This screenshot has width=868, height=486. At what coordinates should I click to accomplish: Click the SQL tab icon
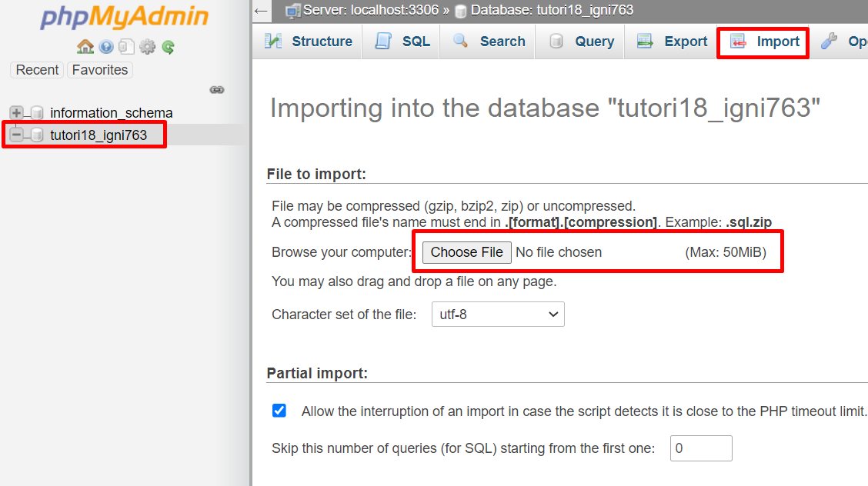click(383, 41)
